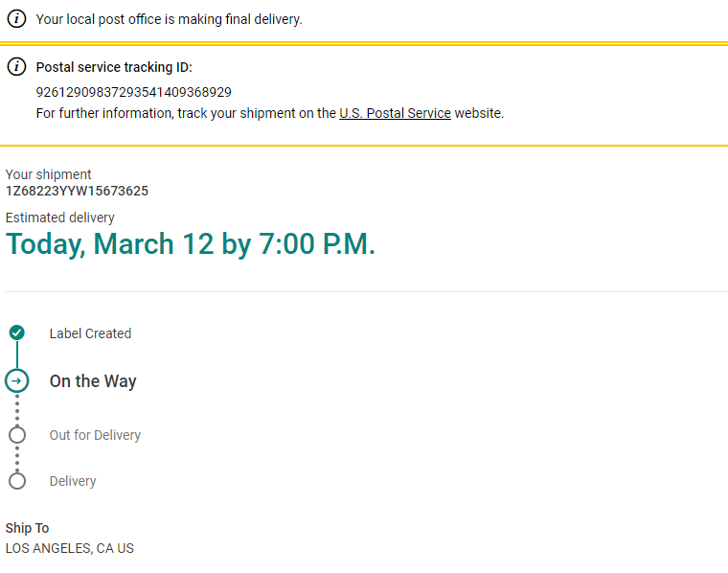This screenshot has width=728, height=573.
Task: Click the 'Label Created' step label
Action: (90, 333)
